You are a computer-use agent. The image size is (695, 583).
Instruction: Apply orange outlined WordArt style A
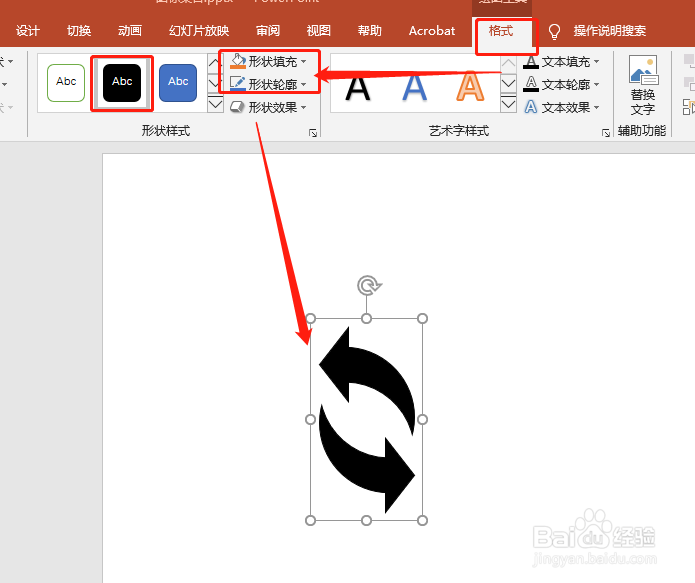coord(470,87)
